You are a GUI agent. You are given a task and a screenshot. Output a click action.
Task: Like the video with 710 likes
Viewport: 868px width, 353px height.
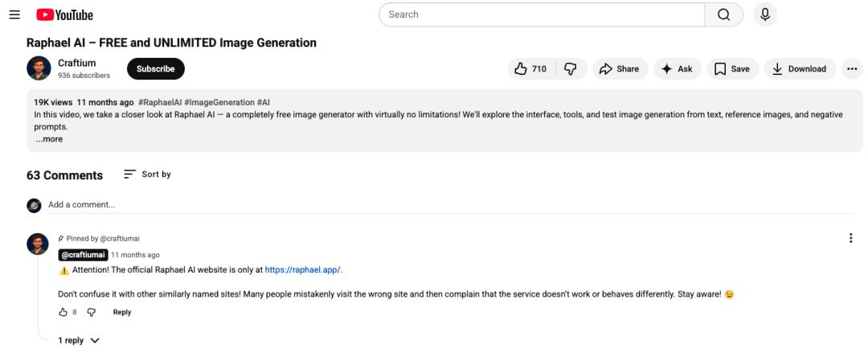(530, 69)
